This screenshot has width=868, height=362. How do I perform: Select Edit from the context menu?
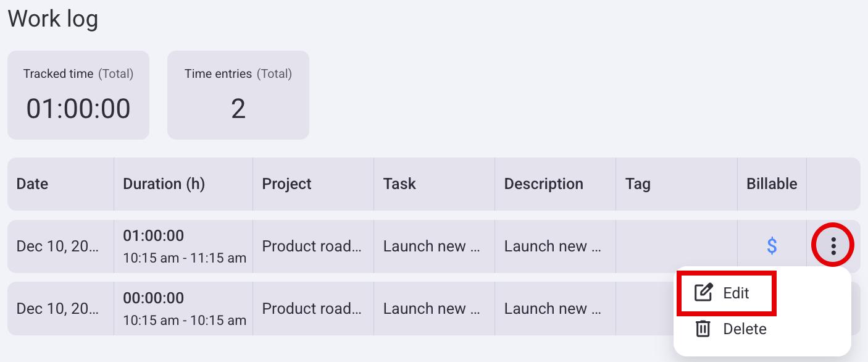click(x=735, y=293)
